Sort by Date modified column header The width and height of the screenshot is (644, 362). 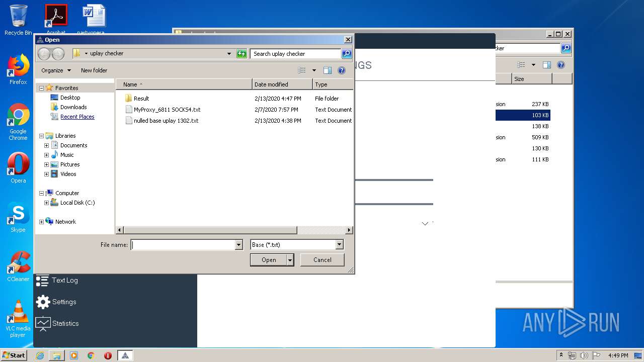click(282, 84)
